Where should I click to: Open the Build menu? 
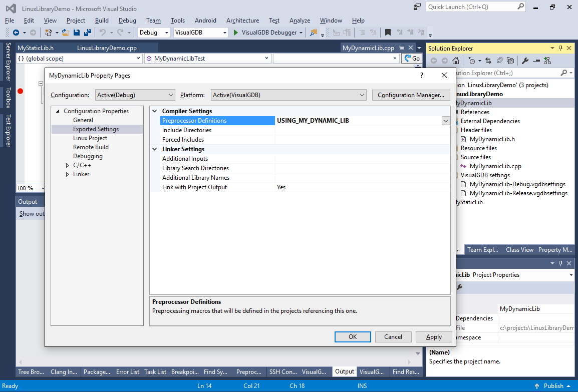(x=102, y=21)
